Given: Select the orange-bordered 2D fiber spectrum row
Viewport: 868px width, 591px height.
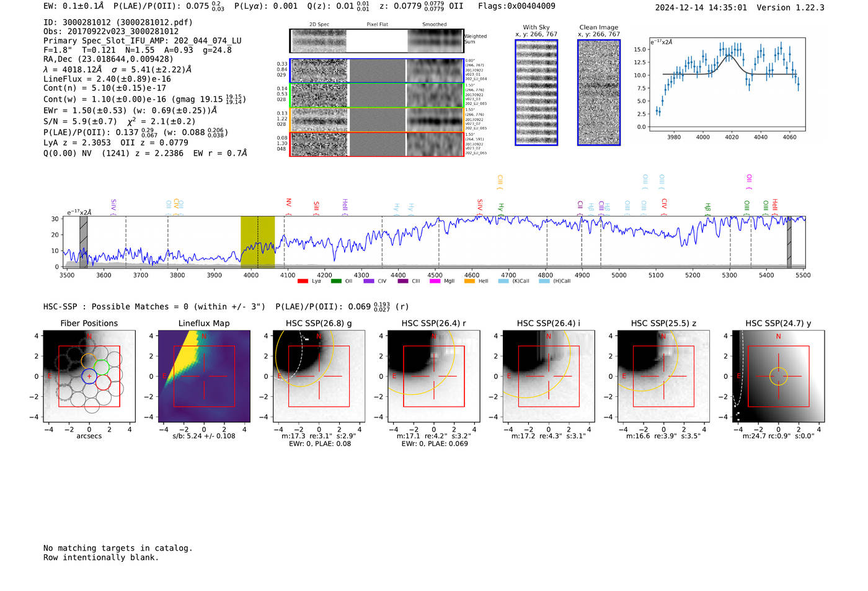Looking at the screenshot, I should pyautogui.click(x=377, y=120).
